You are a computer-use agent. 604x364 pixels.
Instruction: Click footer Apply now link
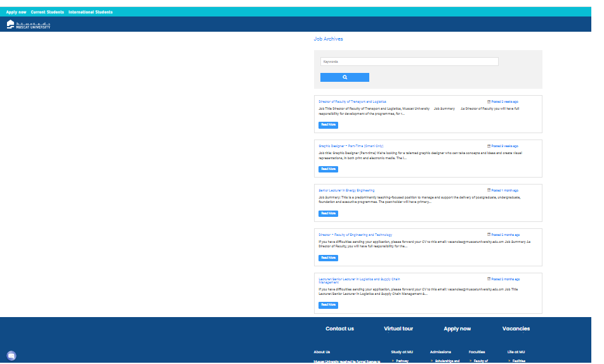click(x=457, y=328)
